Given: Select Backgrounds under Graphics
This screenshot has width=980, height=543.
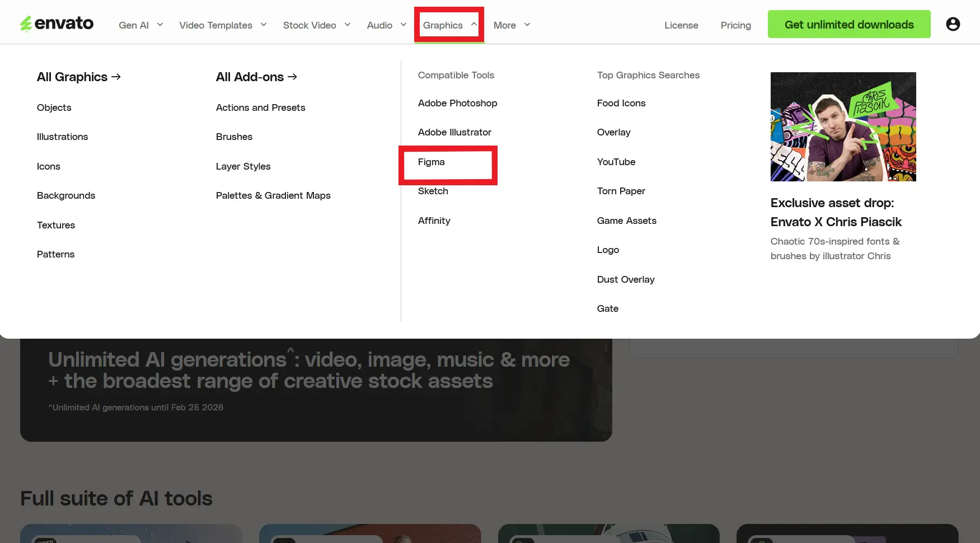Looking at the screenshot, I should point(66,195).
